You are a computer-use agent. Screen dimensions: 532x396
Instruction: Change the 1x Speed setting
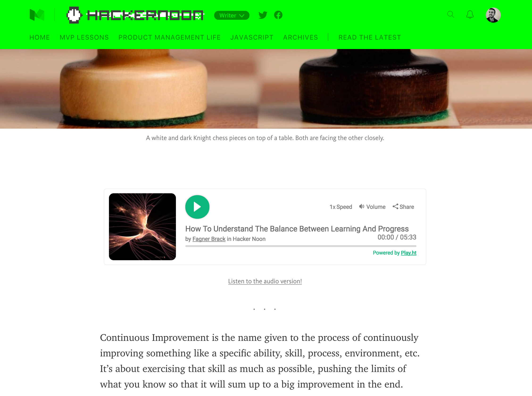[x=341, y=207]
